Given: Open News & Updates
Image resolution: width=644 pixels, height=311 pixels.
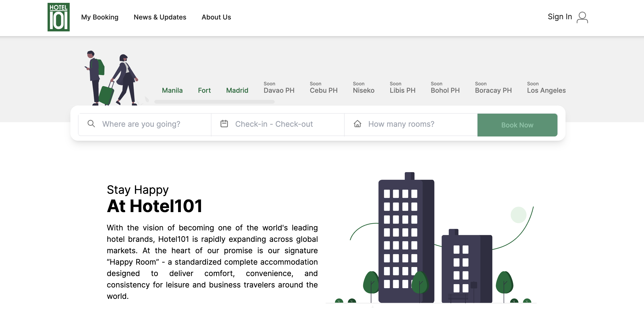Looking at the screenshot, I should [160, 17].
